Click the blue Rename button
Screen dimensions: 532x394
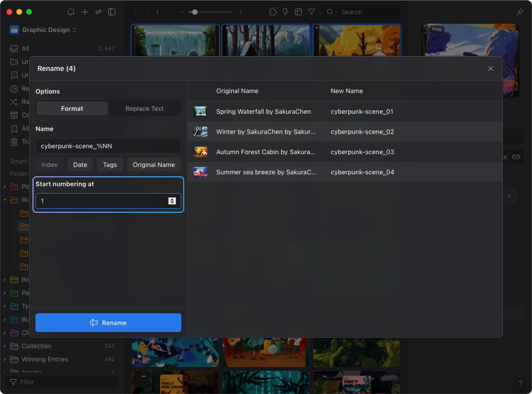pyautogui.click(x=108, y=323)
